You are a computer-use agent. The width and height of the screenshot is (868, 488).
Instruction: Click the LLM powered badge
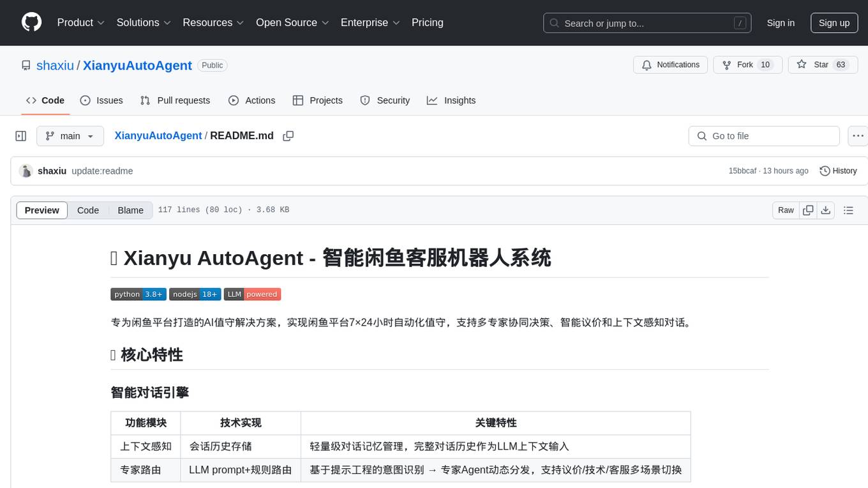pyautogui.click(x=253, y=294)
